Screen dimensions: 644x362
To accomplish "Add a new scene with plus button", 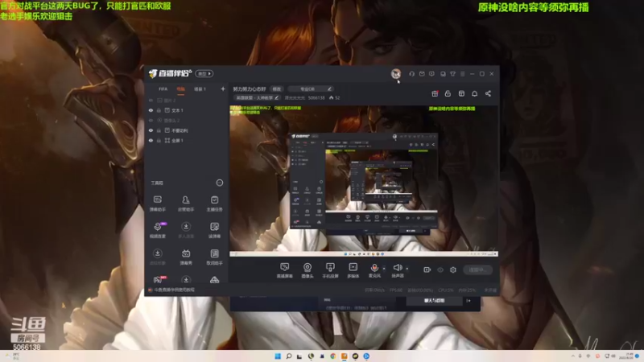I will [x=223, y=89].
